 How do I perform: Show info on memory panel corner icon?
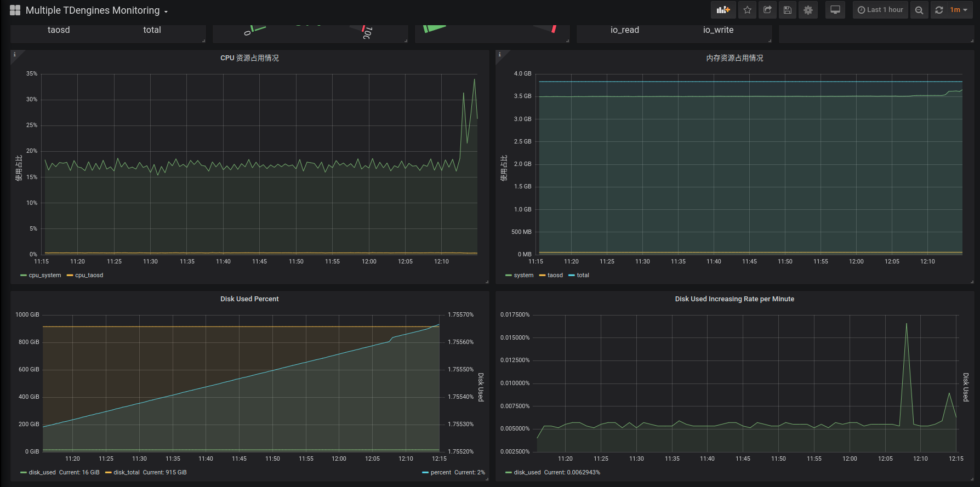(x=499, y=54)
